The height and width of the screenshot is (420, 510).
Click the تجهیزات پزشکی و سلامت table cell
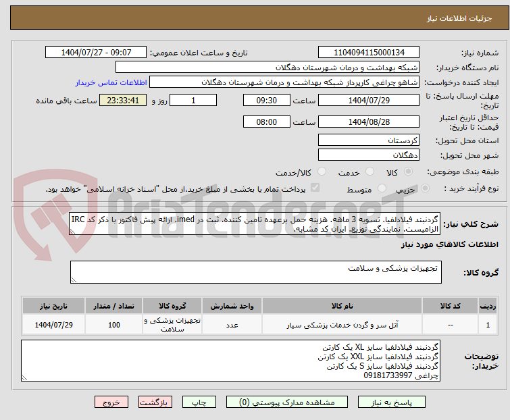(172, 325)
